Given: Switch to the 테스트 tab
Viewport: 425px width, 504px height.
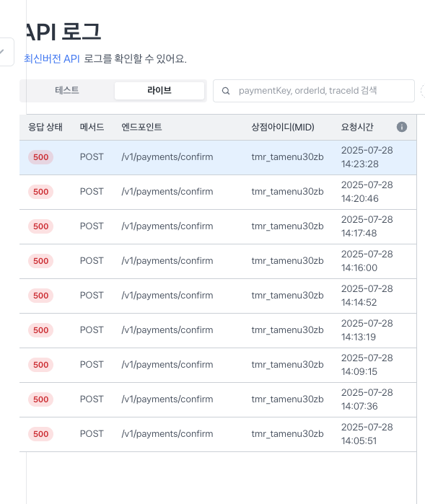Looking at the screenshot, I should point(67,90).
